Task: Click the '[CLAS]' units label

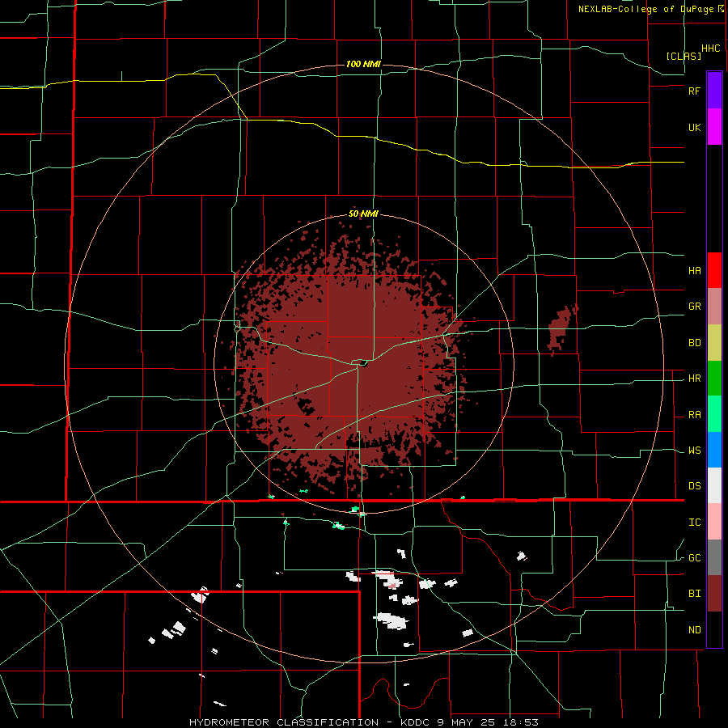Action: point(684,56)
